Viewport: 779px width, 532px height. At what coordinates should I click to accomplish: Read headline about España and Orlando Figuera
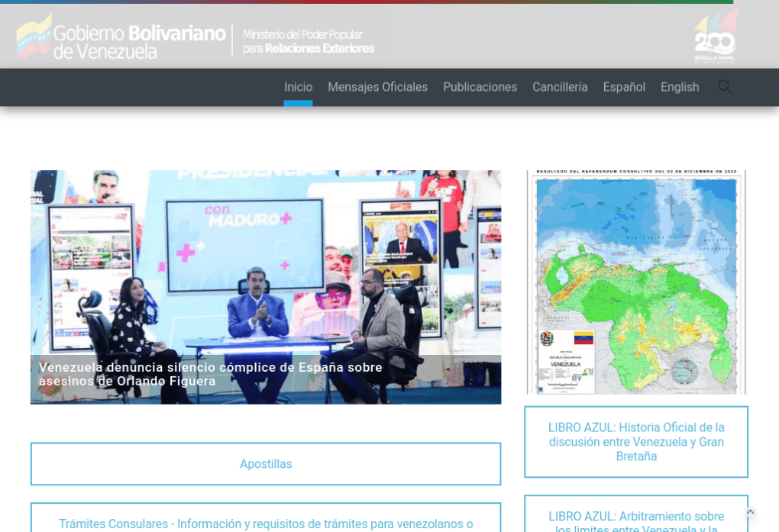(x=211, y=374)
